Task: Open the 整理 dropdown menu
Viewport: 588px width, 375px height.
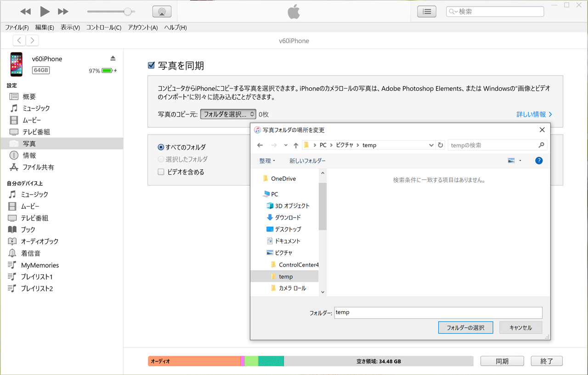Action: point(267,161)
